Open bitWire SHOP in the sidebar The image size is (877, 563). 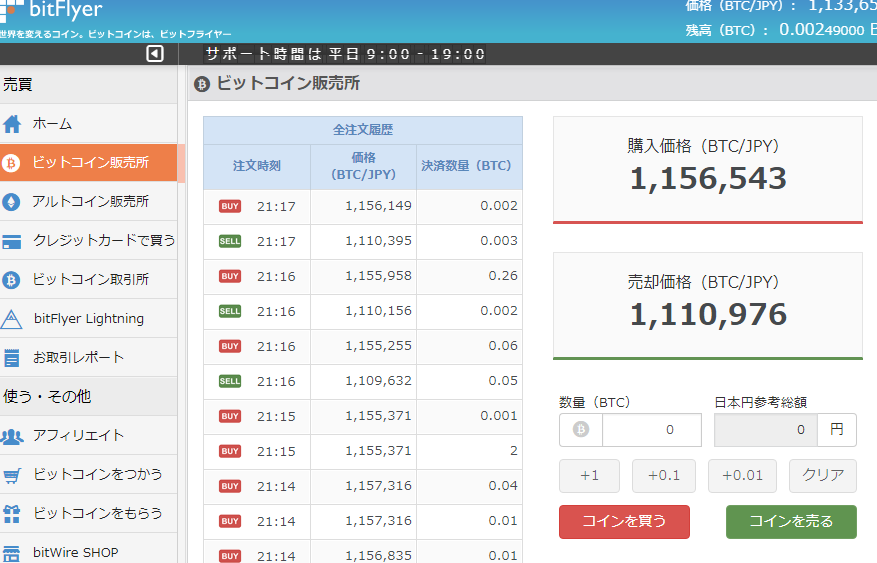coord(88,550)
